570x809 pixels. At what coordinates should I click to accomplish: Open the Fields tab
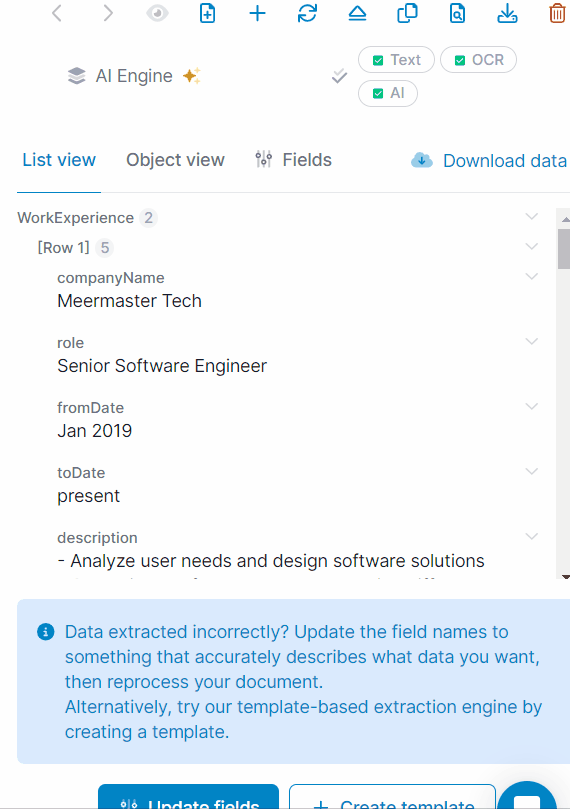(293, 160)
